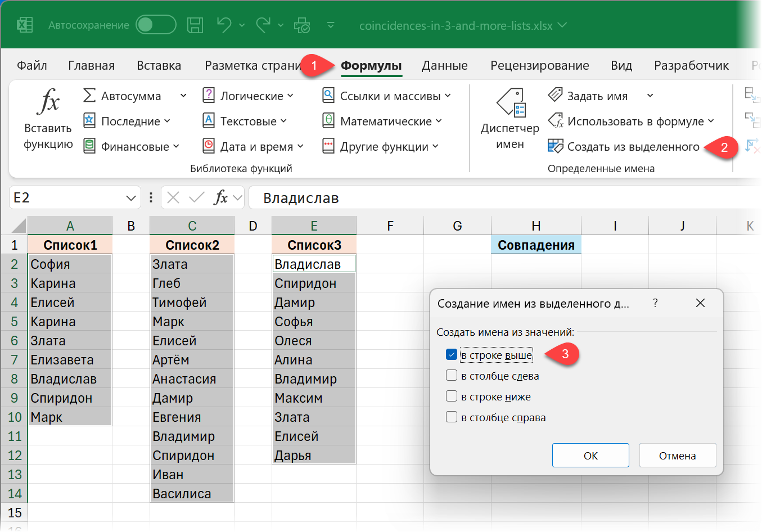Enable 'в столбце справа' checkbox
This screenshot has width=762, height=532.
pyautogui.click(x=452, y=417)
